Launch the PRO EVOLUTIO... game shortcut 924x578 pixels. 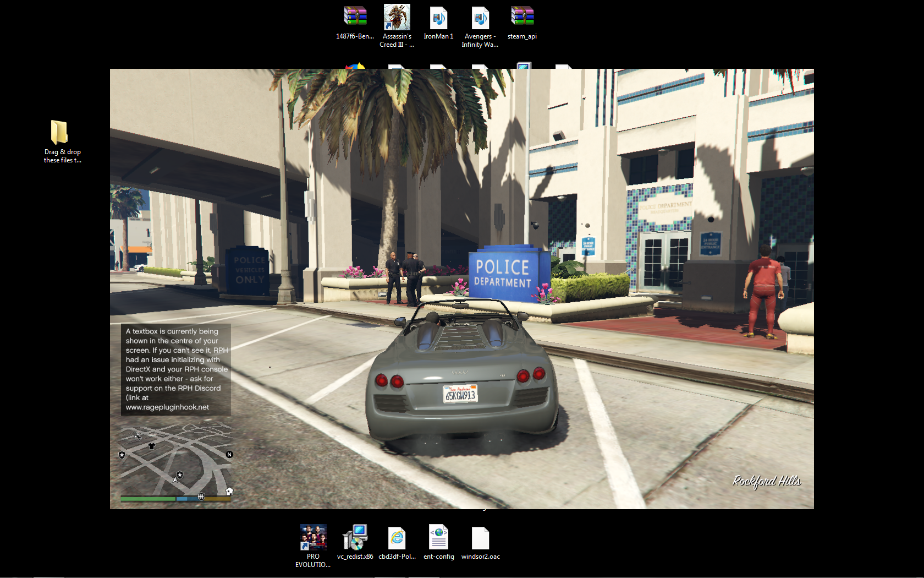pyautogui.click(x=313, y=546)
